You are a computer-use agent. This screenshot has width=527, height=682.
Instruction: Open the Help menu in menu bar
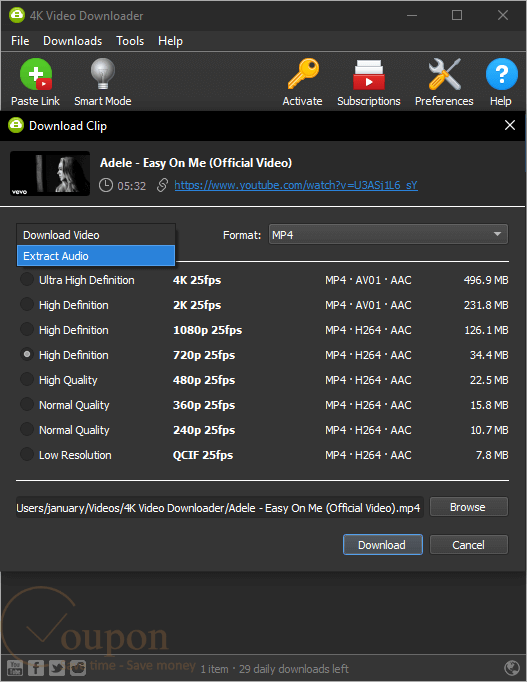170,41
